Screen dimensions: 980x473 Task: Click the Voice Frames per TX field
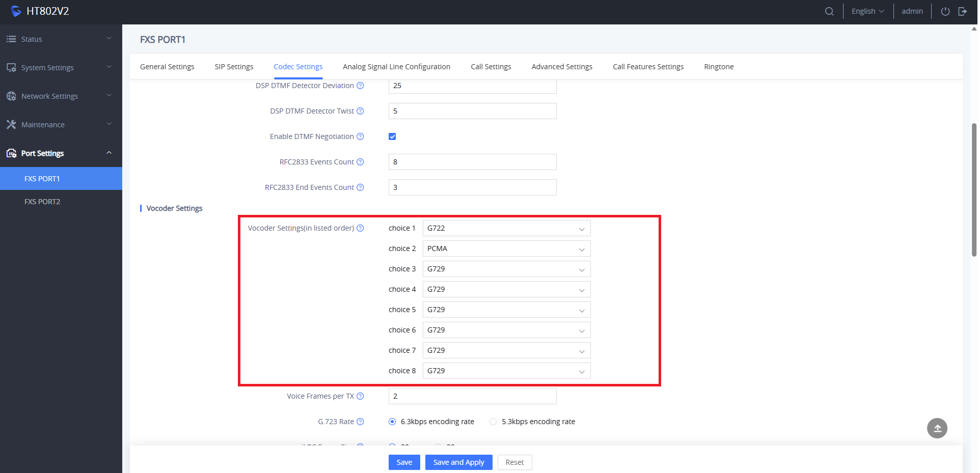472,396
